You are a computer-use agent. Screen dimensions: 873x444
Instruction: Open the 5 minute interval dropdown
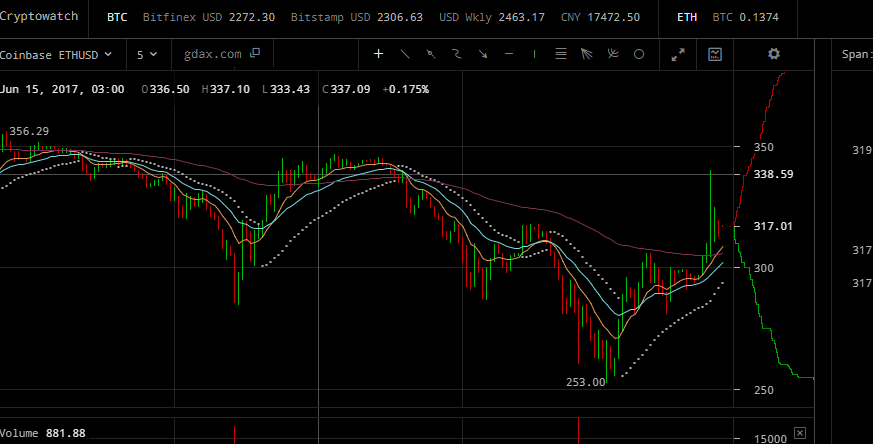coord(147,55)
